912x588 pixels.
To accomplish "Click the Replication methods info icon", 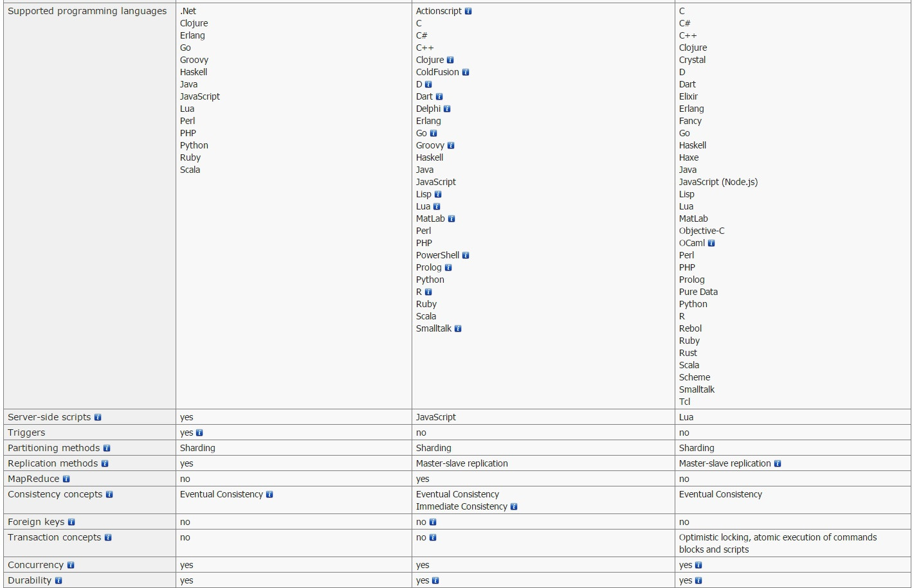I will 105,464.
